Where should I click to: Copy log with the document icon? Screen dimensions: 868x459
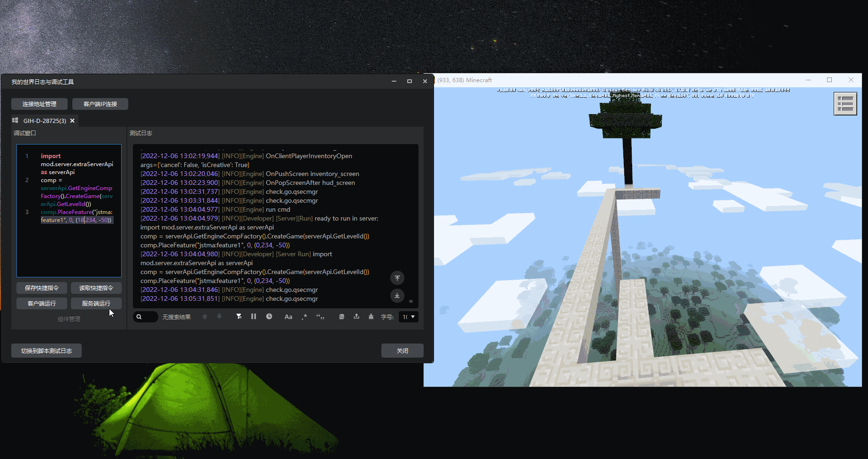(341, 317)
